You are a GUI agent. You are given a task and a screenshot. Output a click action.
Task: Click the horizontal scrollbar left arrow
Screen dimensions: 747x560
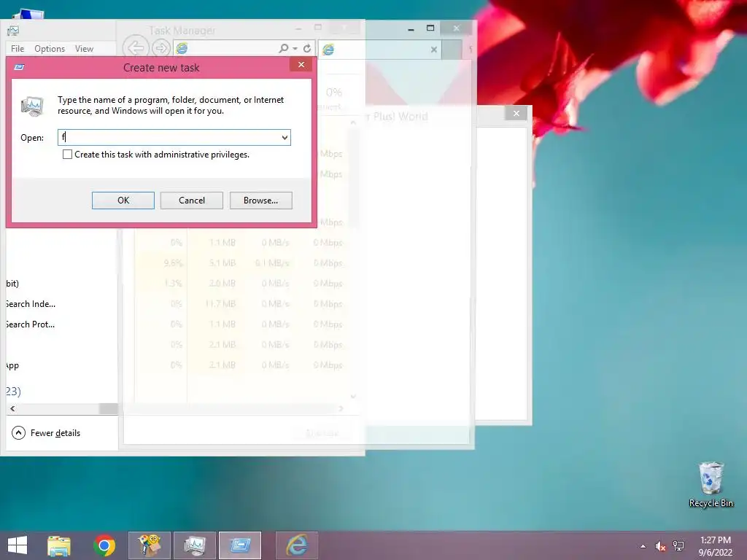point(13,408)
